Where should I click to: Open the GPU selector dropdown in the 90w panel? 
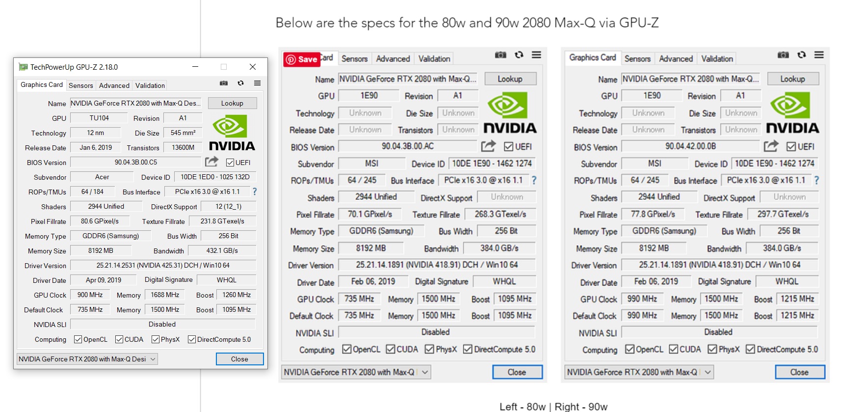click(639, 372)
